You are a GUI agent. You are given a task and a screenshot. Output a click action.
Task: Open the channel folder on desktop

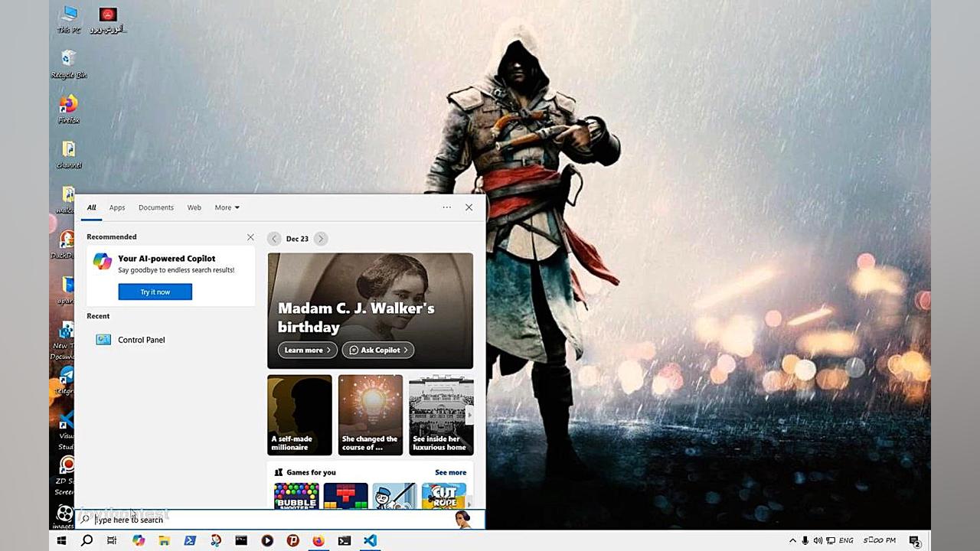pyautogui.click(x=69, y=154)
